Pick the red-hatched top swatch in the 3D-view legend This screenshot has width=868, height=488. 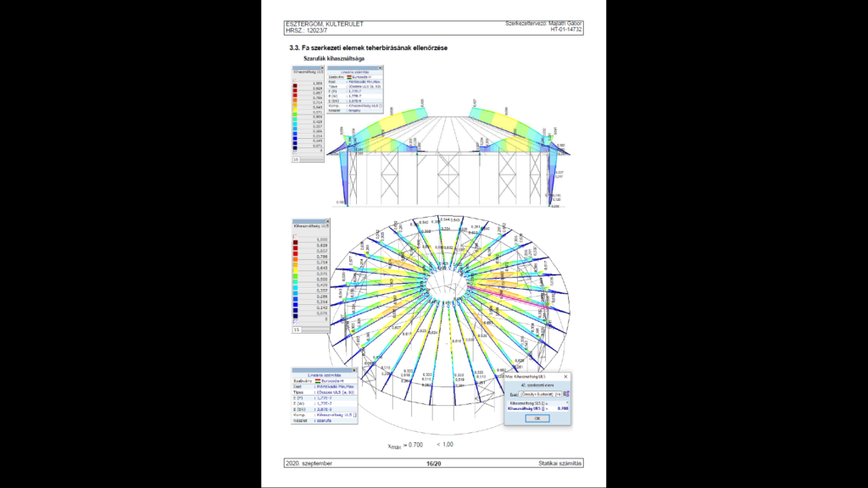(x=296, y=237)
